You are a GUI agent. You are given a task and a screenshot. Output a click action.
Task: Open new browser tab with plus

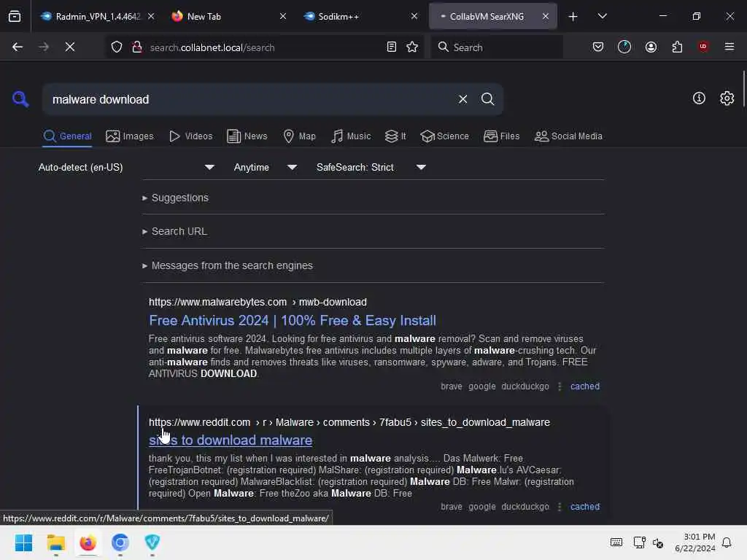[573, 17]
